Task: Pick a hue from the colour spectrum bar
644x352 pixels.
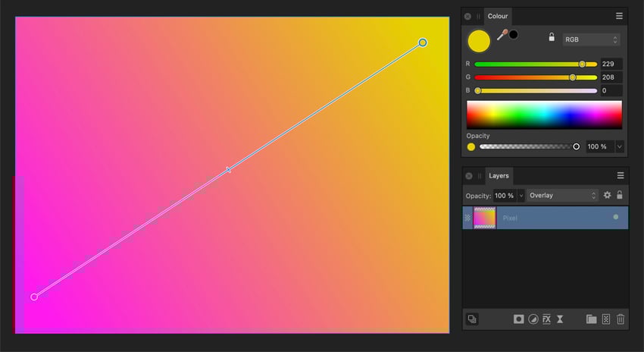Action: tap(544, 115)
